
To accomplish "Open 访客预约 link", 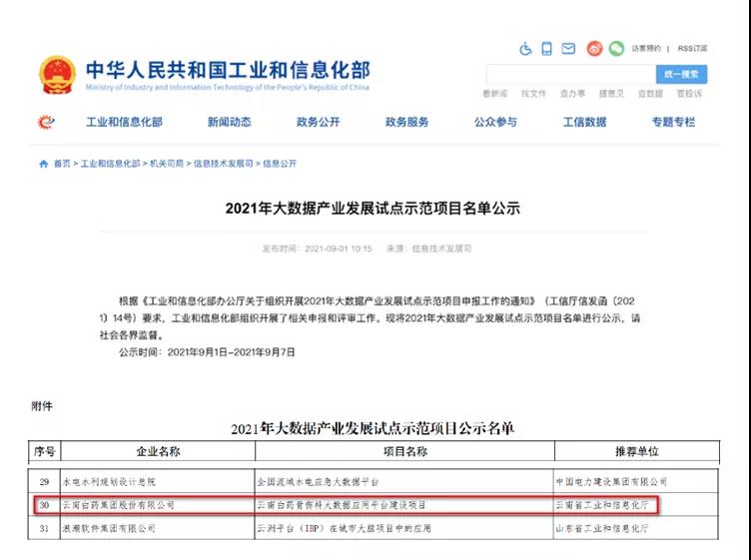I will 645,48.
